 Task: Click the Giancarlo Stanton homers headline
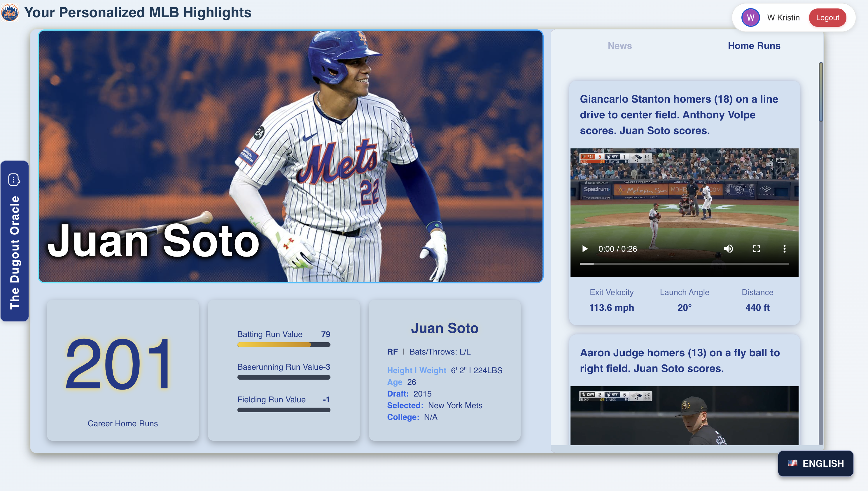(x=679, y=115)
